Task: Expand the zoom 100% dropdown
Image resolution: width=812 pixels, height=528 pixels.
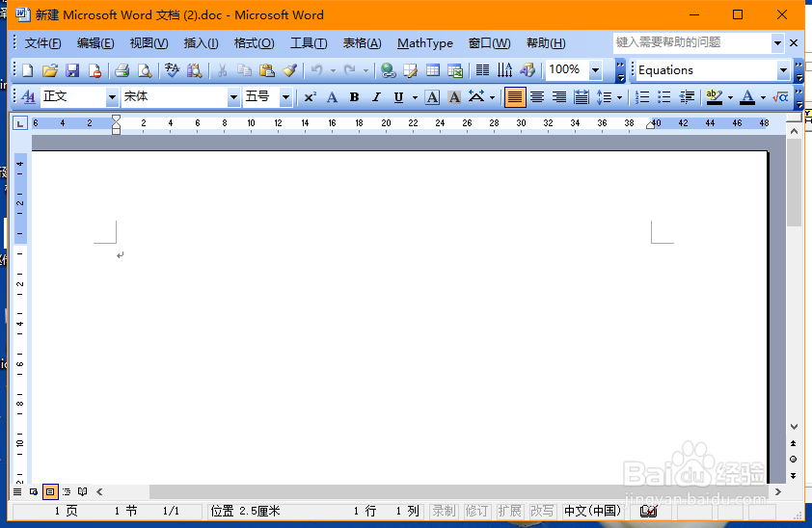Action: click(x=596, y=70)
